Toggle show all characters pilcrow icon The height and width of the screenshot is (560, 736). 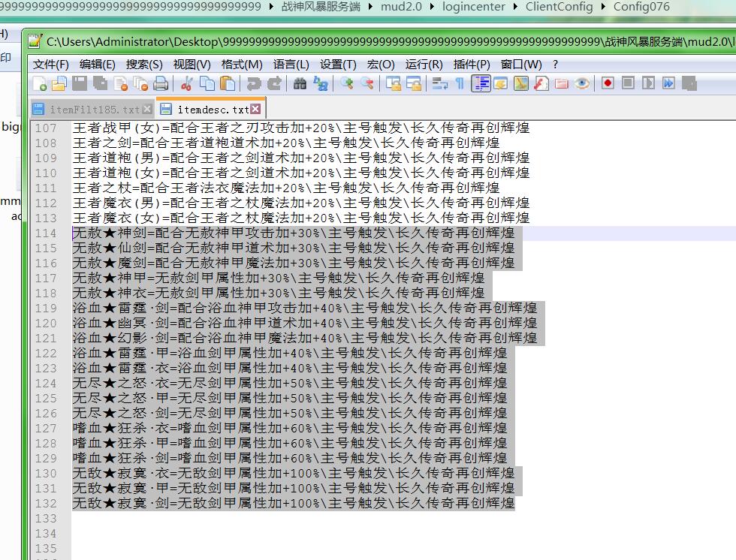click(460, 83)
